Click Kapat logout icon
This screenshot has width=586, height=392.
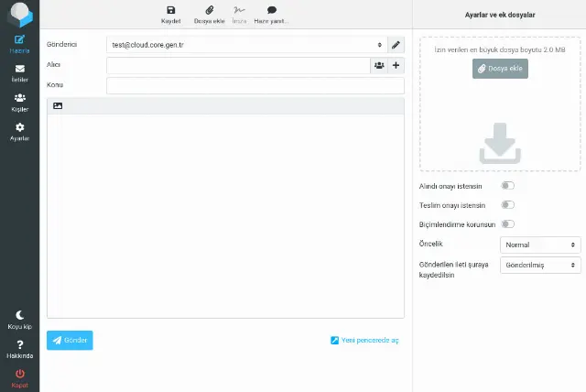[19, 378]
